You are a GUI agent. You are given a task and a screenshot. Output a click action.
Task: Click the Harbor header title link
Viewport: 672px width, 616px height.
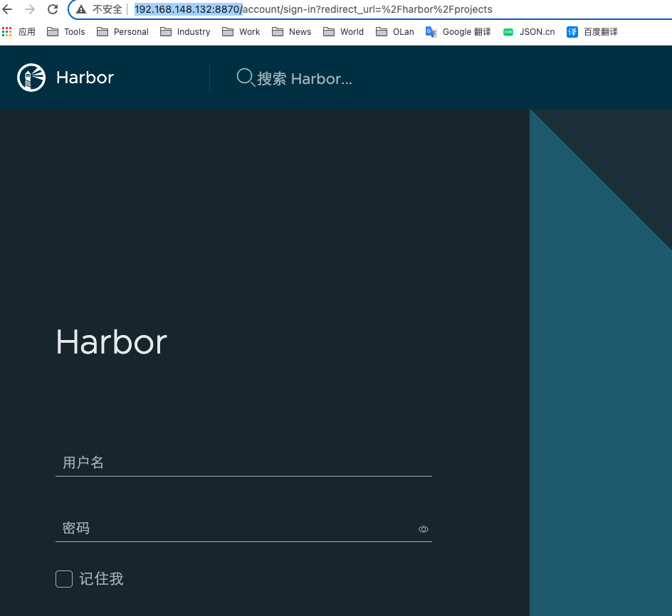pyautogui.click(x=85, y=78)
